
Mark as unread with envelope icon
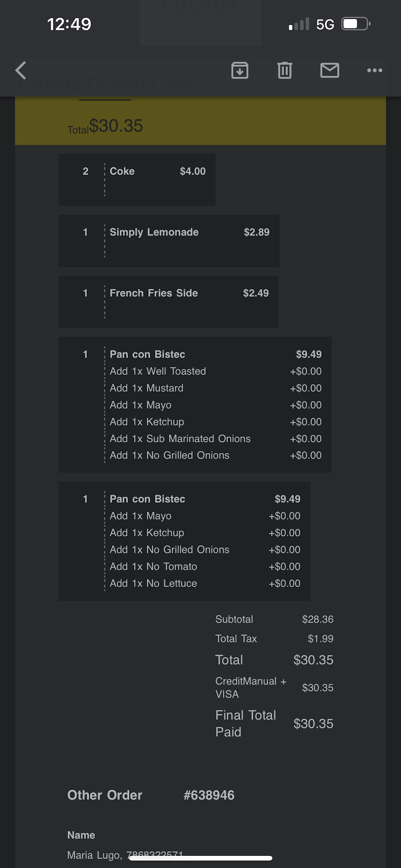[330, 71]
